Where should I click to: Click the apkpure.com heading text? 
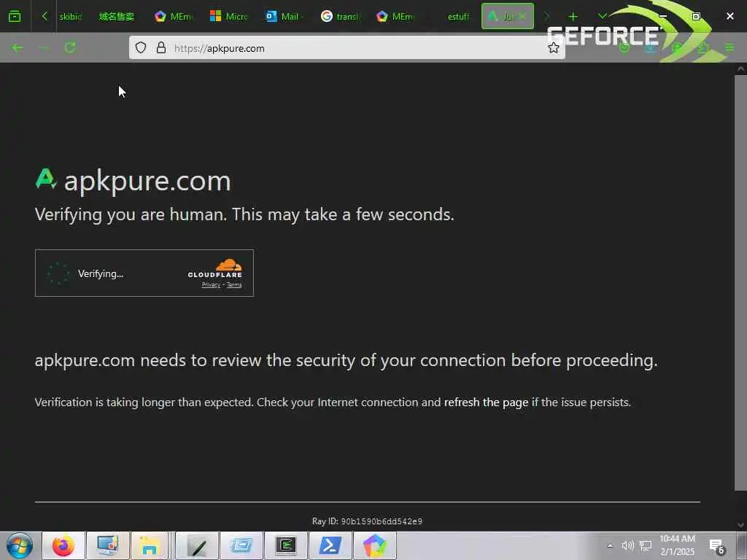pos(147,181)
